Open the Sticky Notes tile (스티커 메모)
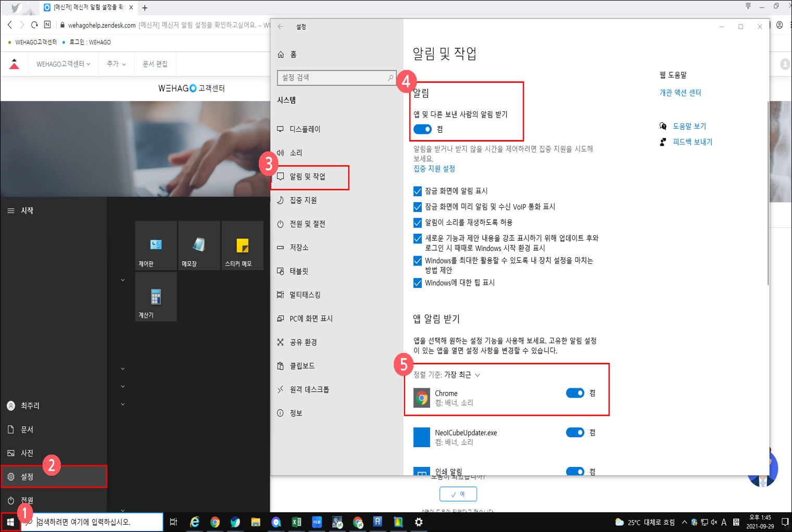The image size is (792, 532). click(x=242, y=246)
